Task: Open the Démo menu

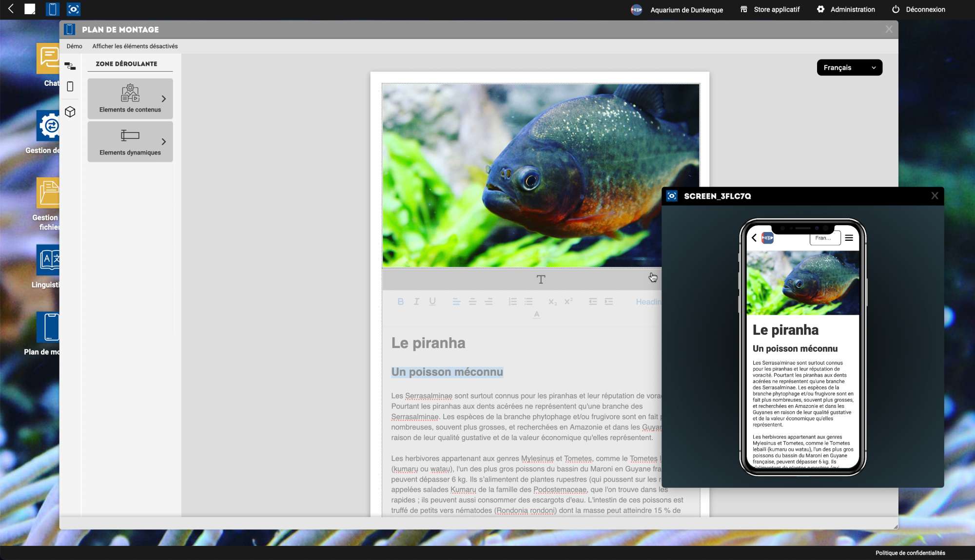Action: point(74,46)
